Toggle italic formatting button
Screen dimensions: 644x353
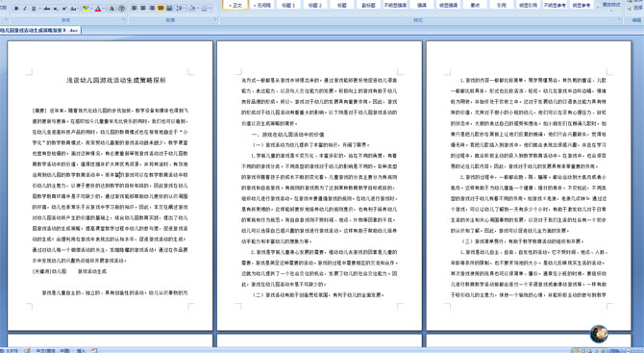pyautogui.click(x=25, y=9)
